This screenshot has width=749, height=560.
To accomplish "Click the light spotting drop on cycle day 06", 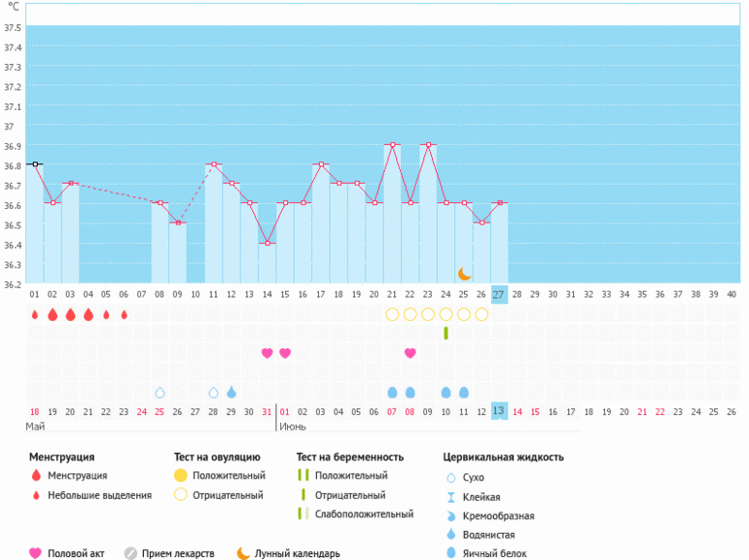I will [x=124, y=314].
